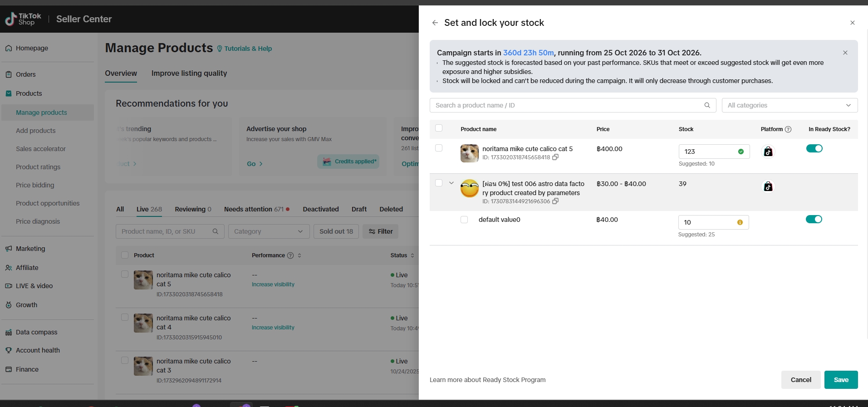Switch to Improve listing quality tab
The image size is (868, 407).
(x=189, y=74)
